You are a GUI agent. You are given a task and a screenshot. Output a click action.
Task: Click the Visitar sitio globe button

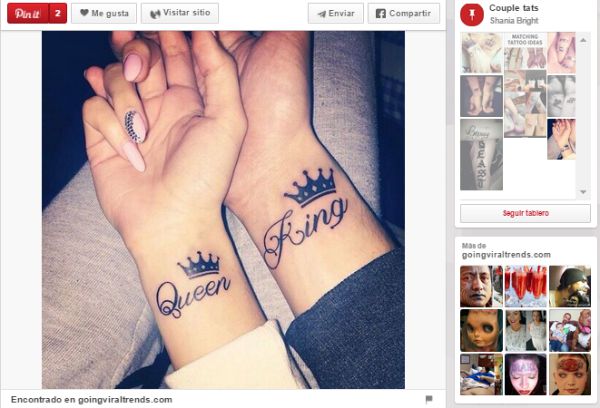[x=180, y=13]
